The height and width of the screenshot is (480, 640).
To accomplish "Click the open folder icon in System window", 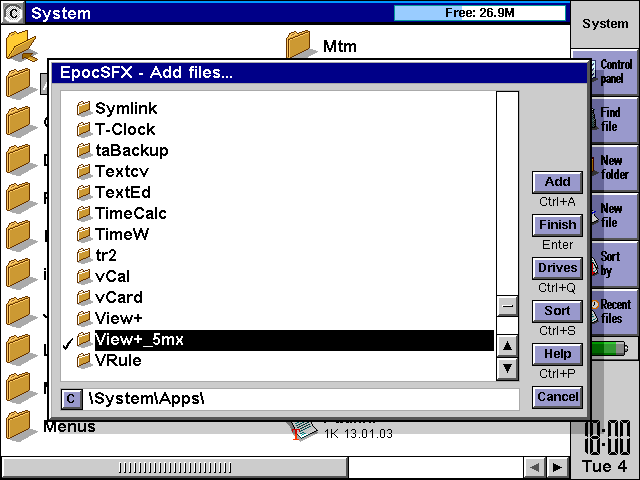I will point(22,45).
